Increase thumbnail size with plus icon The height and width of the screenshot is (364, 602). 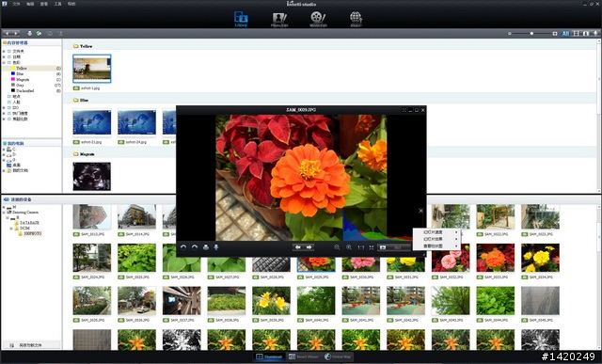(x=555, y=34)
